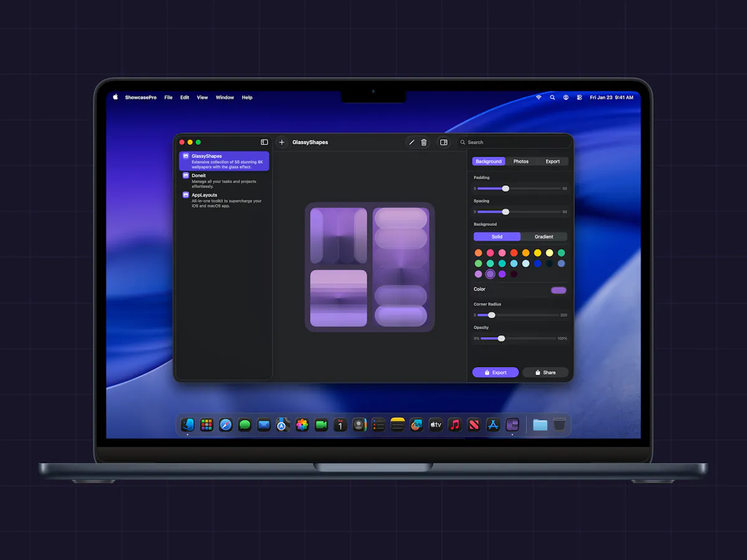Pick the hot pink color swatch
The width and height of the screenshot is (747, 560).
click(x=490, y=253)
